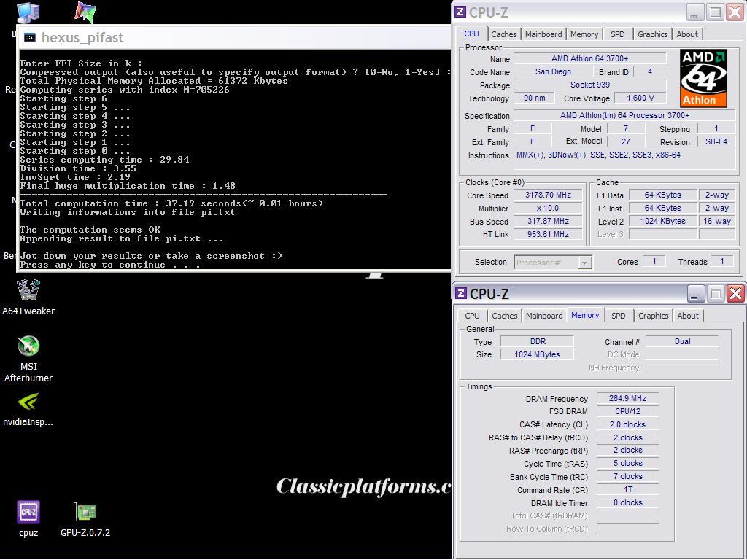Click the Core Voltage value 1.600 V
The height and width of the screenshot is (560, 747).
click(640, 98)
